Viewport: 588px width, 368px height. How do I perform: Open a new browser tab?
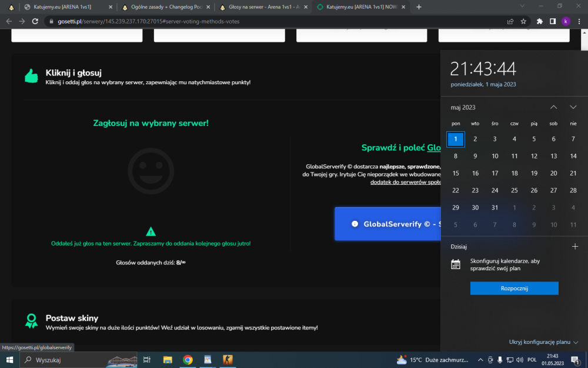(x=419, y=6)
